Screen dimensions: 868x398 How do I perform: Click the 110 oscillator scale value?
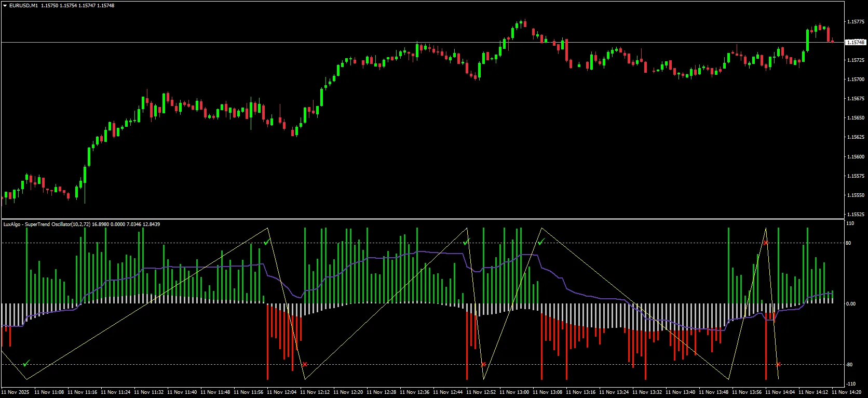[x=850, y=223]
